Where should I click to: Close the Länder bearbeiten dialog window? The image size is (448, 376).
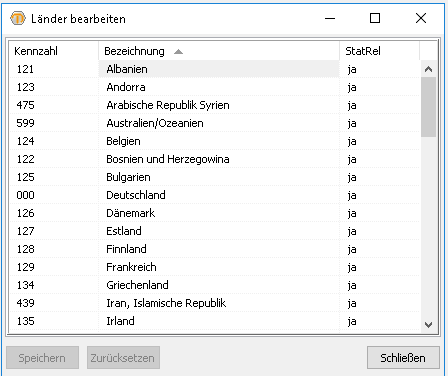421,18
